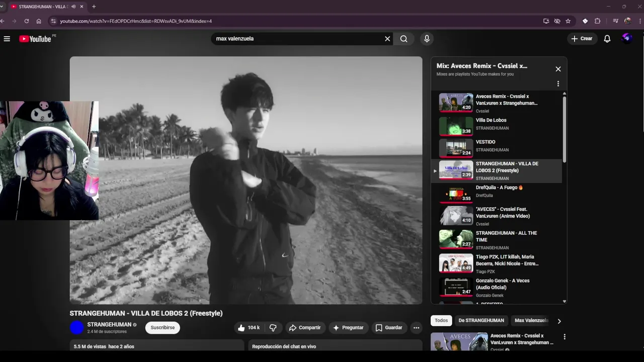Open browser home page
Screen dimensions: 644x362
click(39, 21)
